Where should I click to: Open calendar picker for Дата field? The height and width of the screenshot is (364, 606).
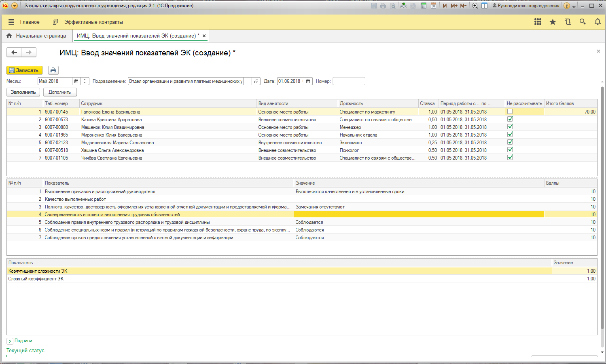click(x=308, y=81)
